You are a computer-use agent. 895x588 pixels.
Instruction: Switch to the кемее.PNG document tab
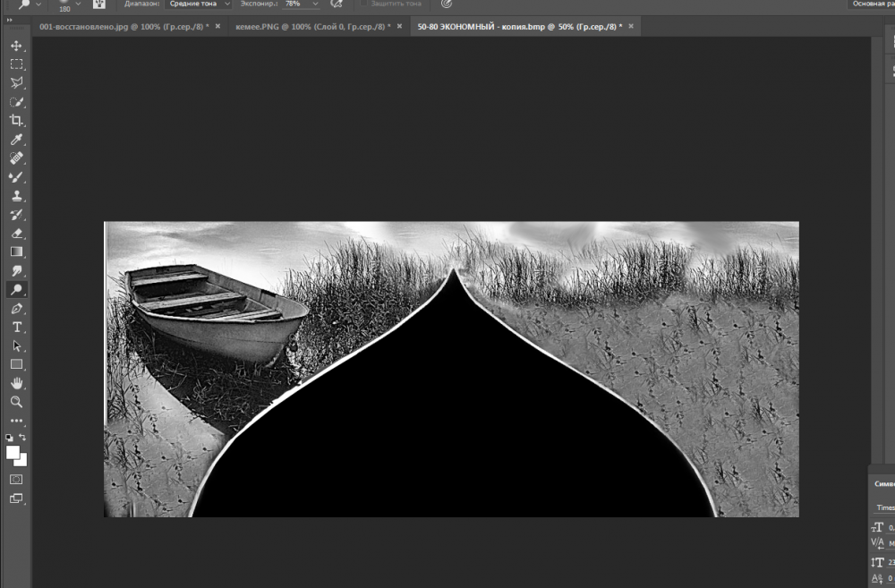click(311, 27)
